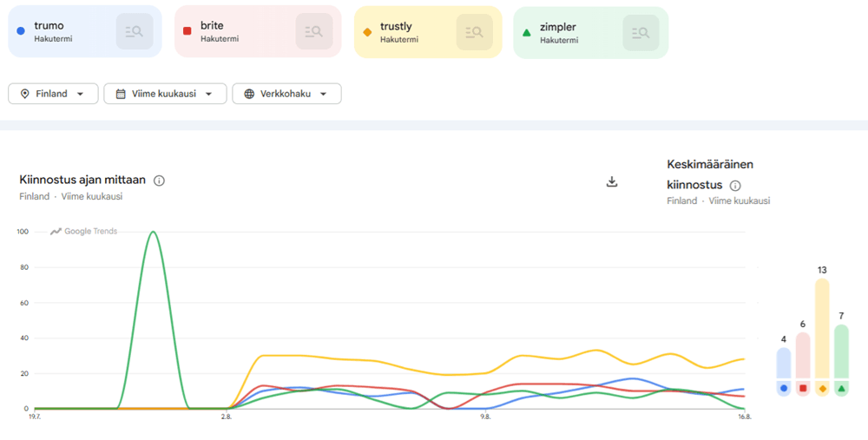Click the 9.8. date label on axis
The image size is (868, 440).
pyautogui.click(x=485, y=417)
